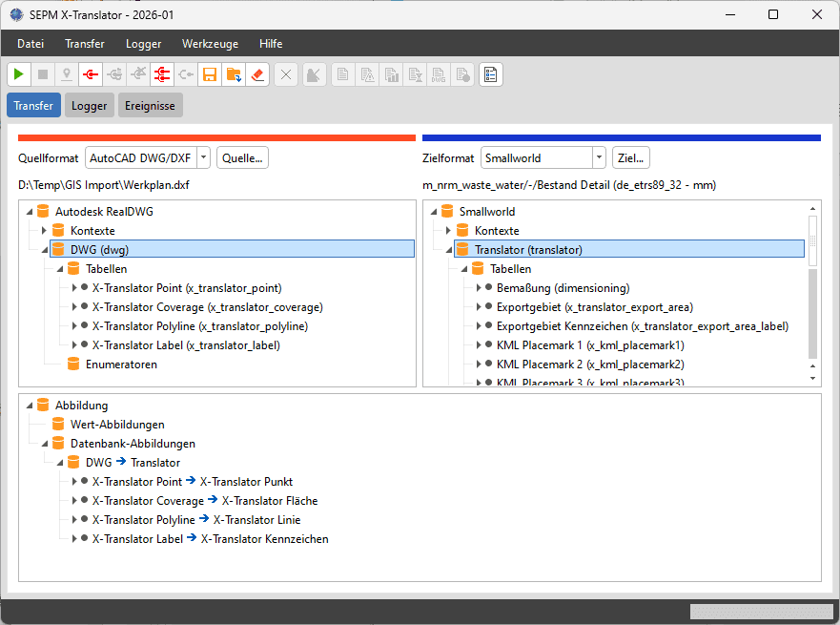Click the X cancel toolbar icon
The height and width of the screenshot is (625, 840).
[x=286, y=74]
